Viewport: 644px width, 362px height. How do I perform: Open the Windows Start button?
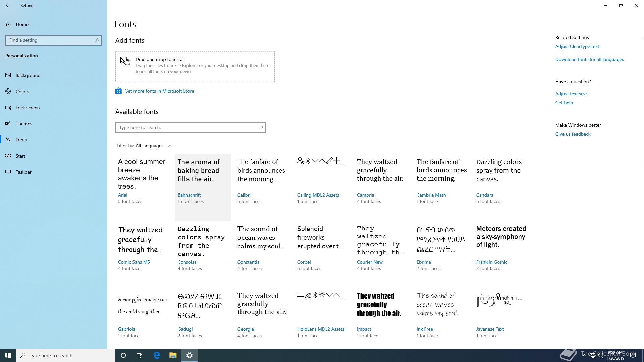click(8, 355)
